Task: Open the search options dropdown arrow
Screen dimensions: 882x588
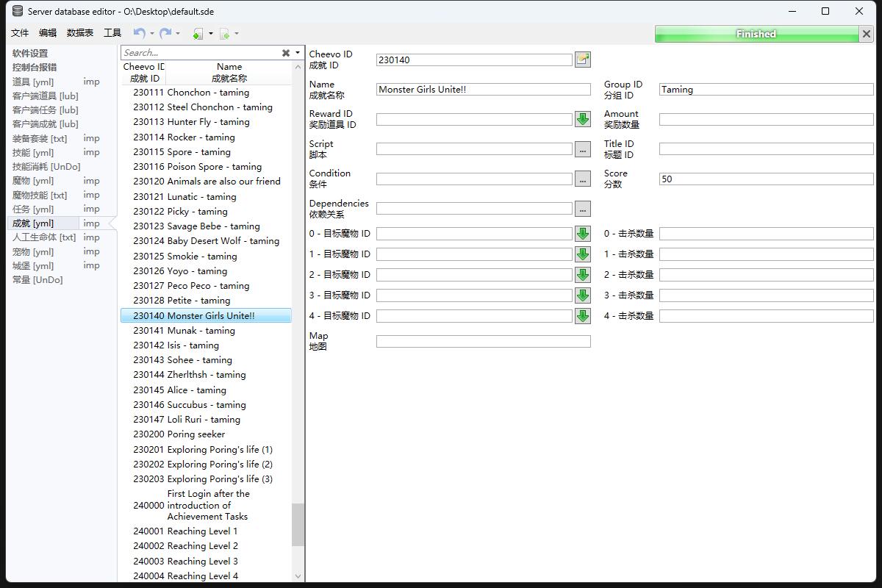Action: click(298, 53)
